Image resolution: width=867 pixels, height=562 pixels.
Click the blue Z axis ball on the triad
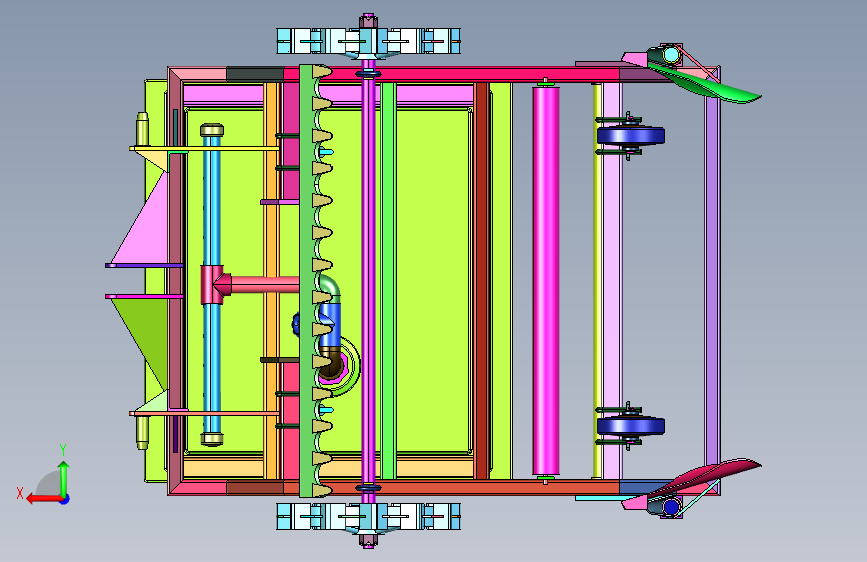(64, 499)
